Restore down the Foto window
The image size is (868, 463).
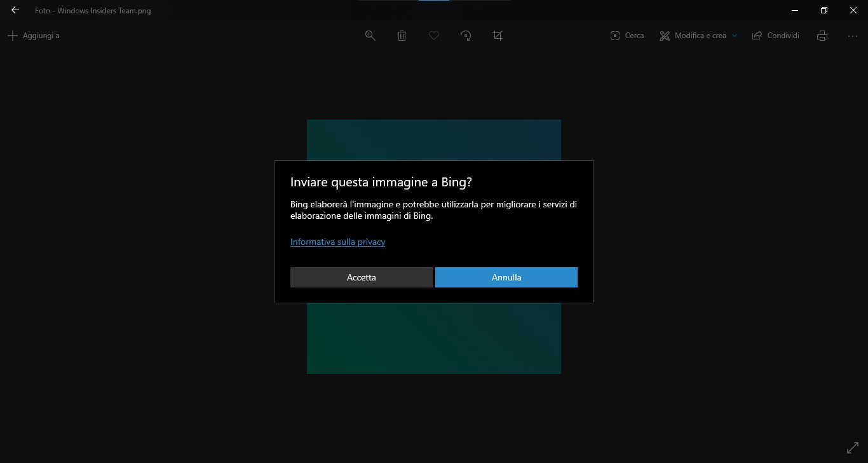coord(824,10)
